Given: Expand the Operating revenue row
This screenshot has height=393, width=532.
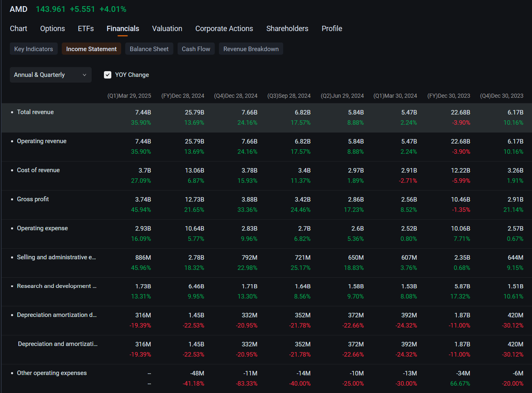Looking at the screenshot, I should [12, 141].
